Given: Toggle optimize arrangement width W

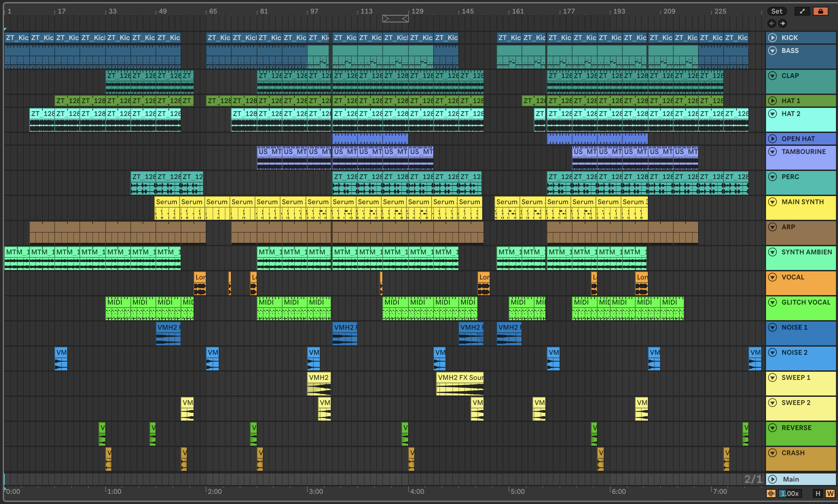Looking at the screenshot, I should click(x=830, y=493).
